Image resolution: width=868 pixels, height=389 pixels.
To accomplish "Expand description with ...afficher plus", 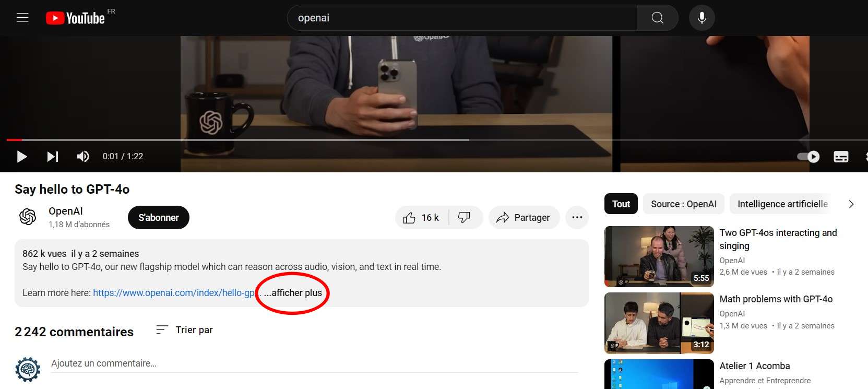I will (293, 293).
